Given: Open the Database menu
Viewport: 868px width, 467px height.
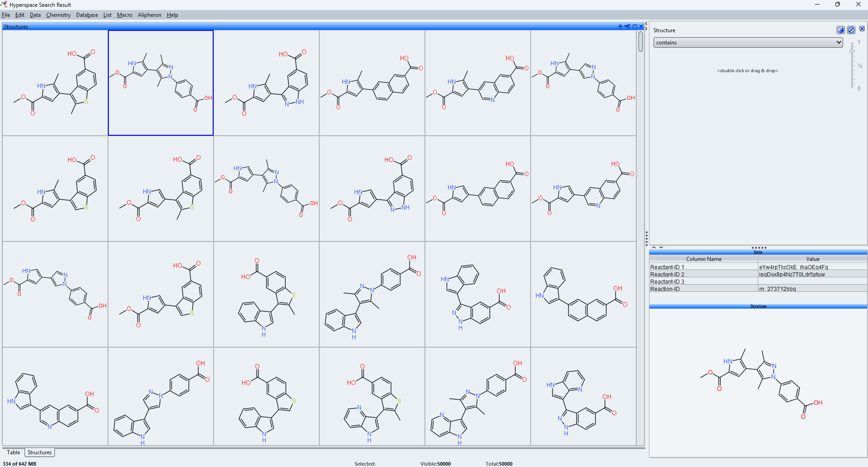Looking at the screenshot, I should click(x=87, y=15).
